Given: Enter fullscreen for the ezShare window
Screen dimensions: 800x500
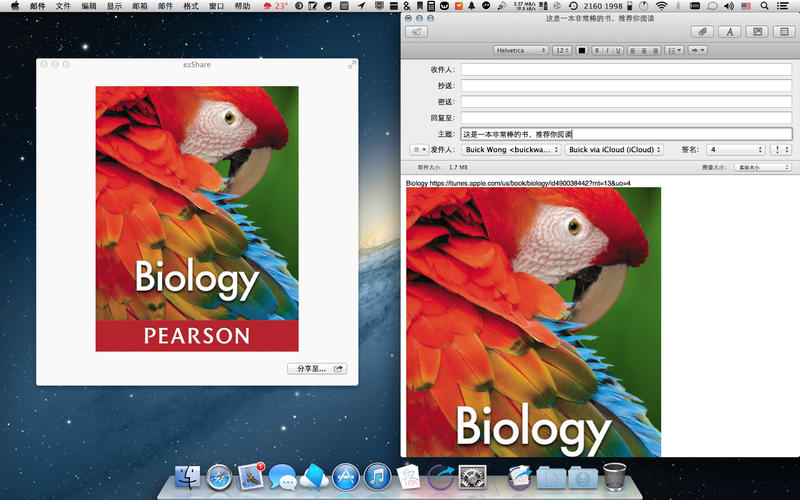Looking at the screenshot, I should [352, 65].
